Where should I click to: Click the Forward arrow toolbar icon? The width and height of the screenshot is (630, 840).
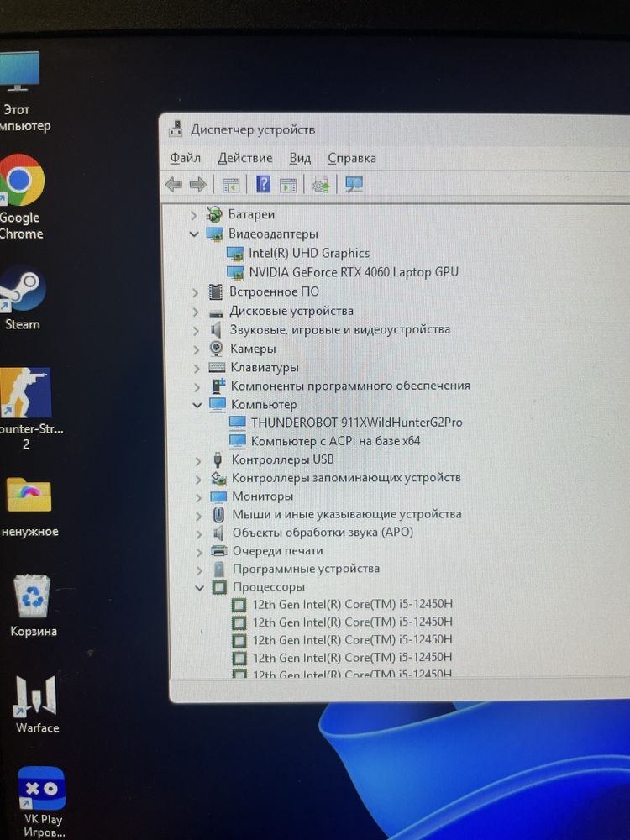(198, 185)
